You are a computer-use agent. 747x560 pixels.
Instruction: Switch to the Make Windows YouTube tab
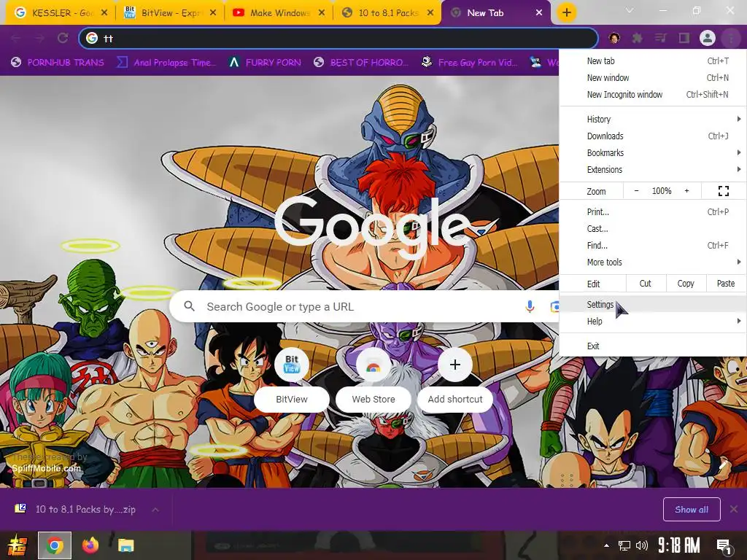(x=278, y=13)
